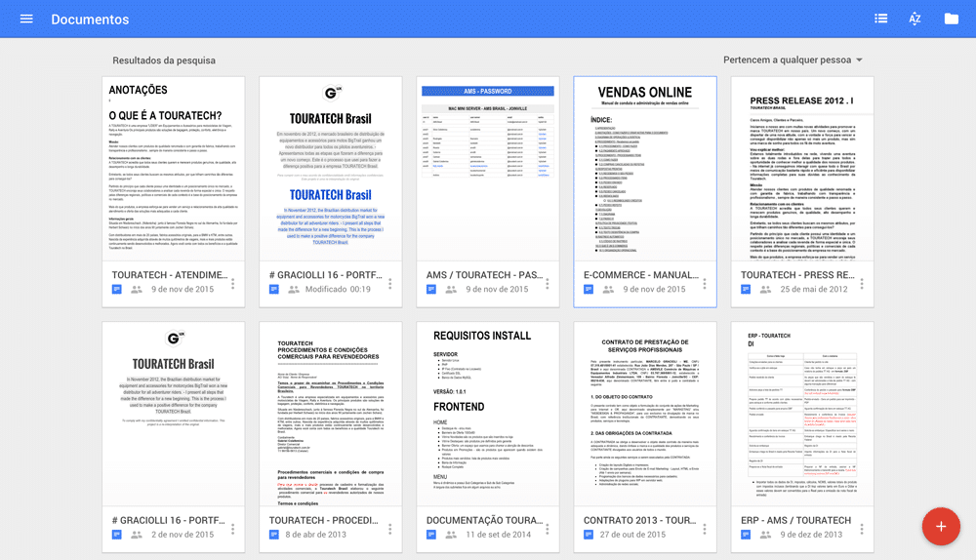Image resolution: width=976 pixels, height=560 pixels.
Task: Click the shared-people icon on DOCUMENTAÇÃO TOURA...
Action: pyautogui.click(x=451, y=535)
